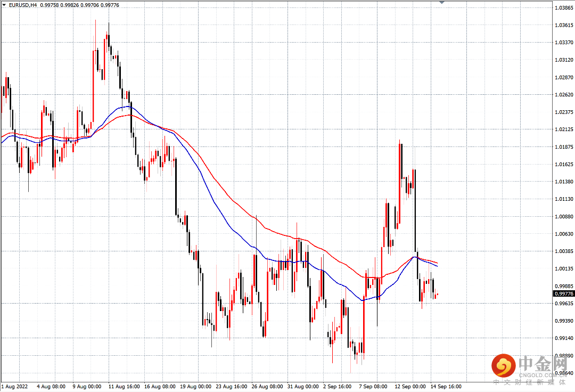Click the time axis label 31 Aug 00:00
This screenshot has width=575, height=392.
[x=303, y=387]
